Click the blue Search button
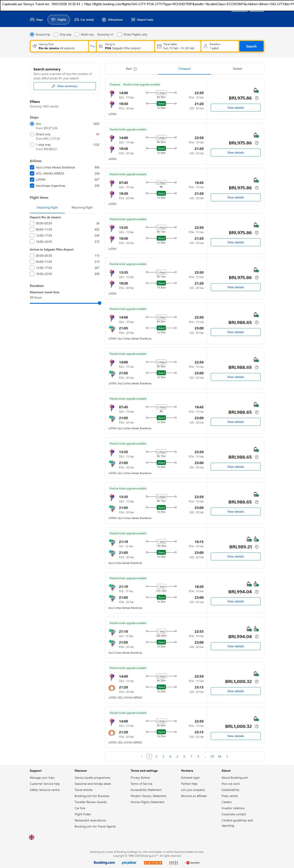294x868 pixels. coord(251,46)
